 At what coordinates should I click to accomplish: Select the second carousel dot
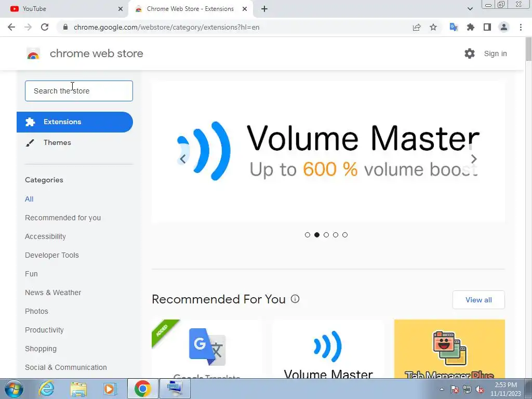click(x=317, y=235)
